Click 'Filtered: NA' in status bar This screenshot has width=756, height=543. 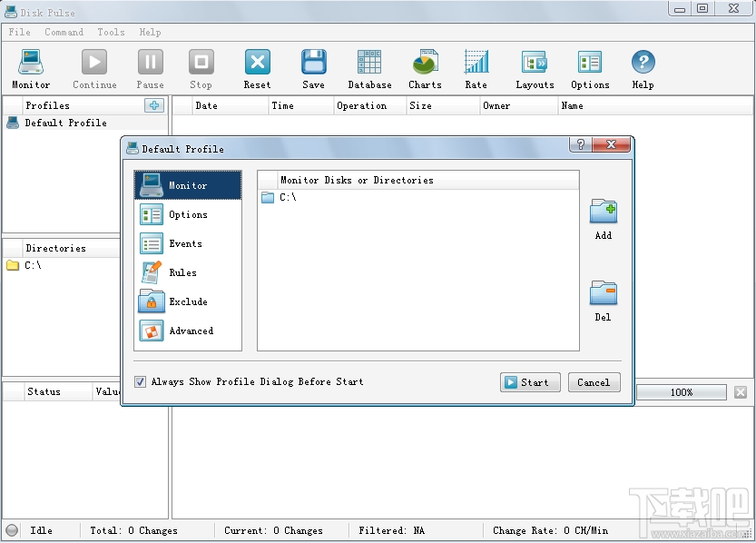(391, 530)
